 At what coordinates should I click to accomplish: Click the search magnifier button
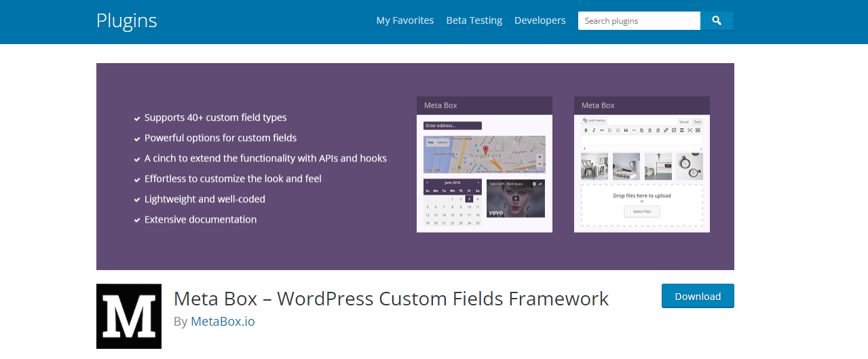pos(717,21)
